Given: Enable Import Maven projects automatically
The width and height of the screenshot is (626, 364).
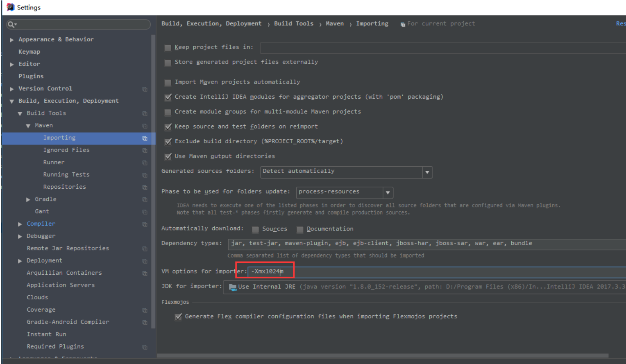Looking at the screenshot, I should (168, 83).
